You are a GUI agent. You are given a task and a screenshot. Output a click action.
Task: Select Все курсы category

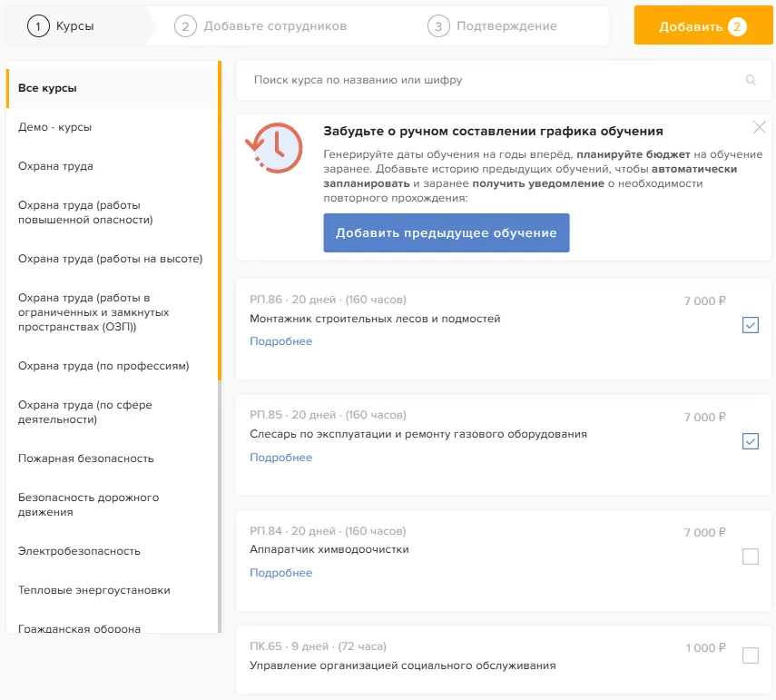point(112,88)
